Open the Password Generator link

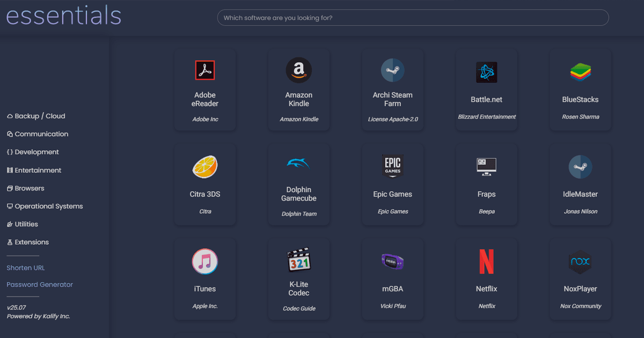pos(40,284)
